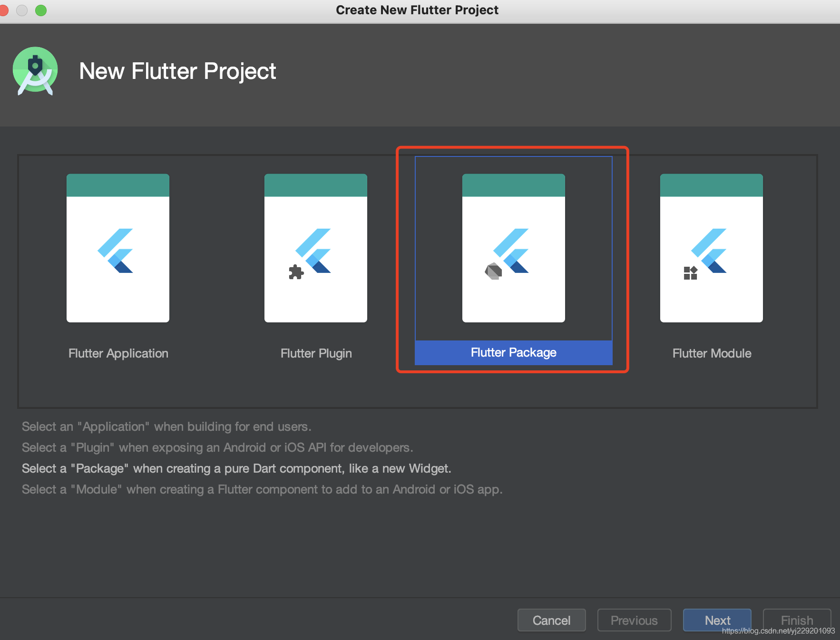Click the Flutter Plugin label
Screen dimensions: 840x640
[x=316, y=353]
